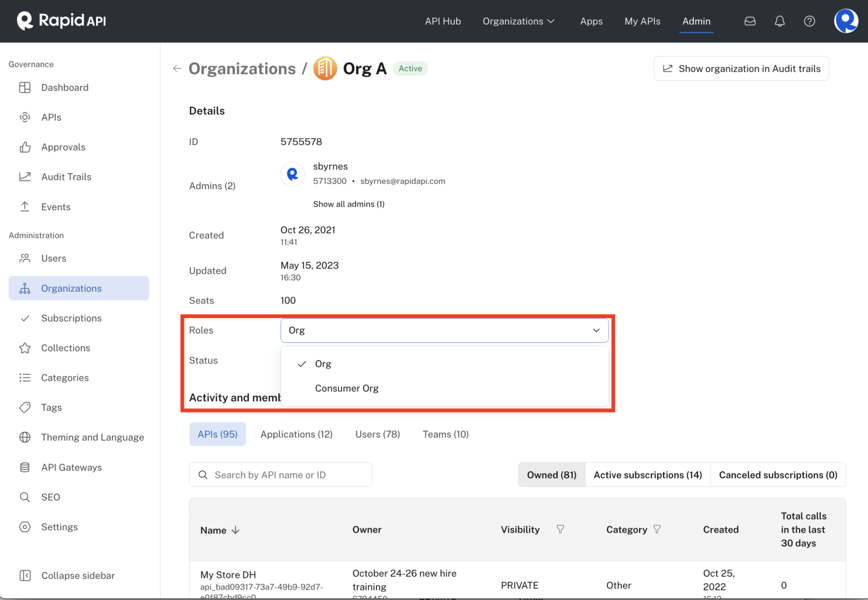Click the Tags label icon
Image resolution: width=868 pixels, height=600 pixels.
tap(25, 407)
